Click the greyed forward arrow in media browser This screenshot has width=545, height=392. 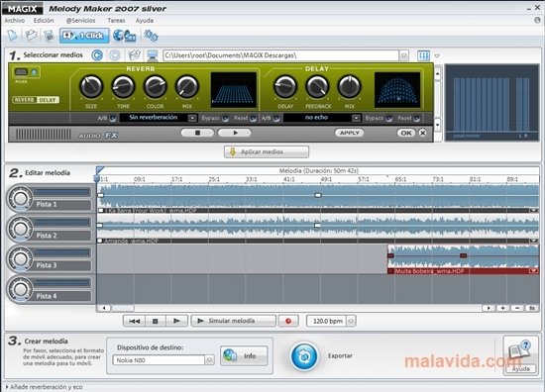pos(115,55)
